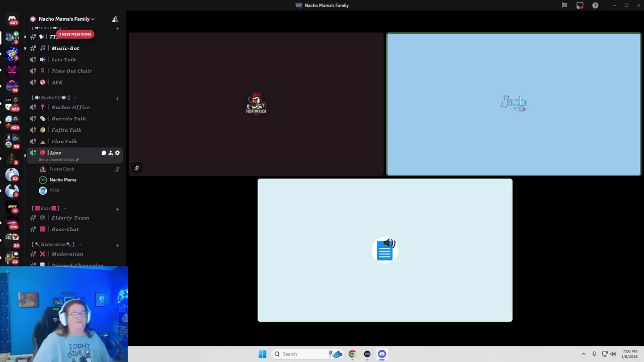
Task: Open the Help question mark icon
Action: [595, 6]
